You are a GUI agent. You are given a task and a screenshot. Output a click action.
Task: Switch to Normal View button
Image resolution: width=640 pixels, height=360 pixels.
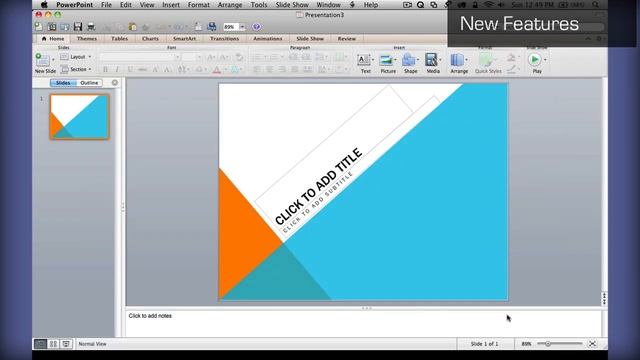tap(40, 344)
